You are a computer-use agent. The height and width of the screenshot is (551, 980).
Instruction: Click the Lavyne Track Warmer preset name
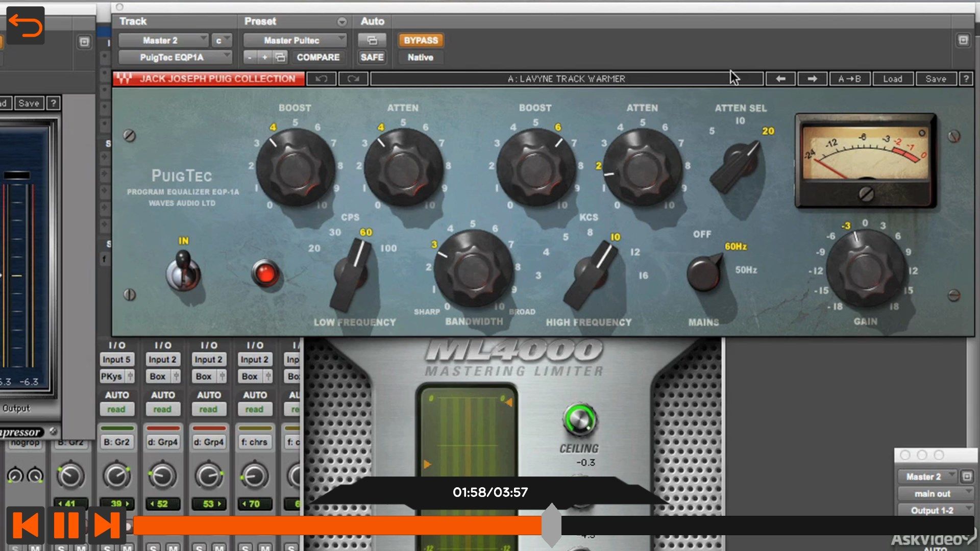(x=566, y=79)
